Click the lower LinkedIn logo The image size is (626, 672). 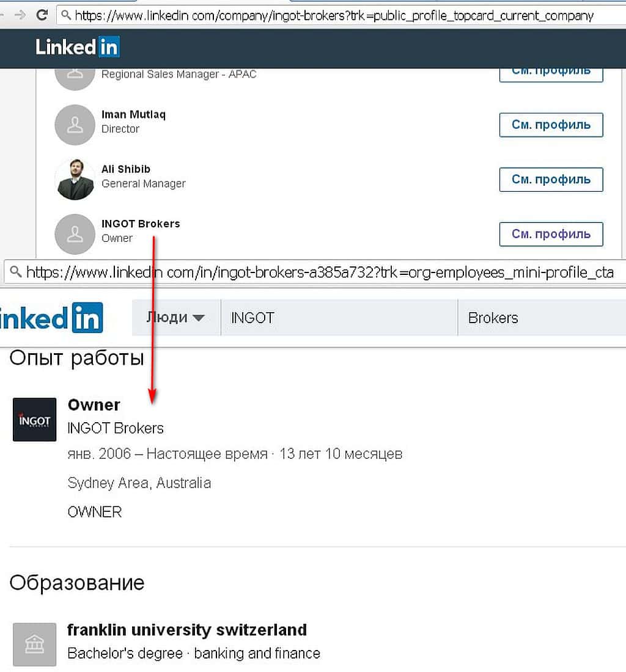(x=51, y=318)
